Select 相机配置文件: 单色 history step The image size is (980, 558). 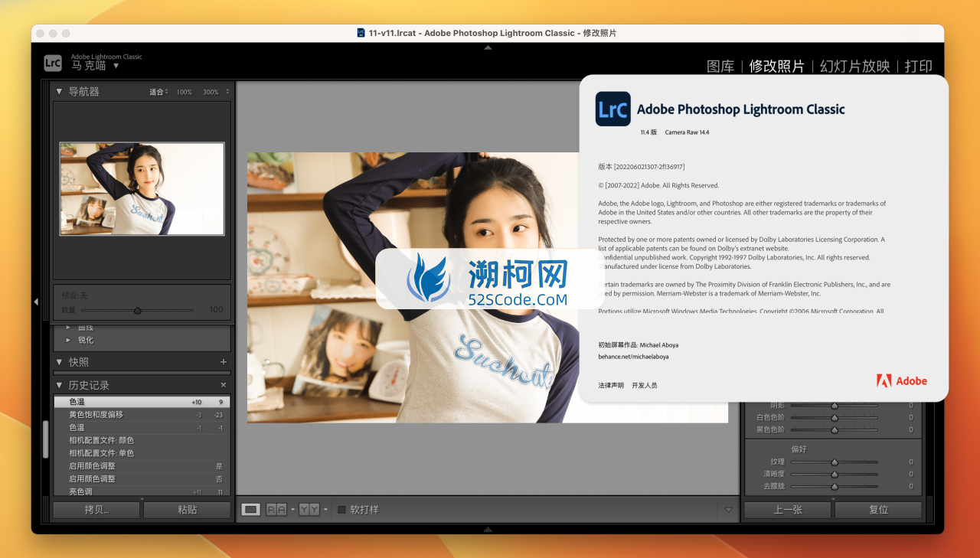[142, 453]
